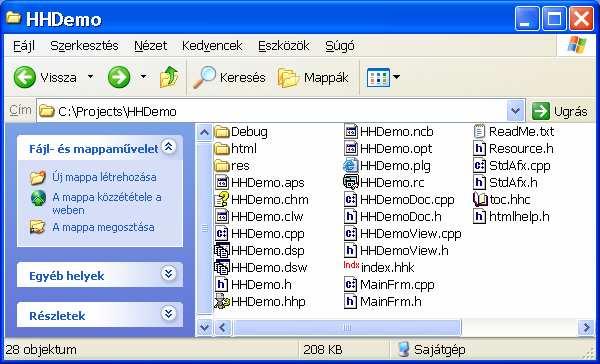Toggle the Mappák folders pane icon

pos(288,77)
